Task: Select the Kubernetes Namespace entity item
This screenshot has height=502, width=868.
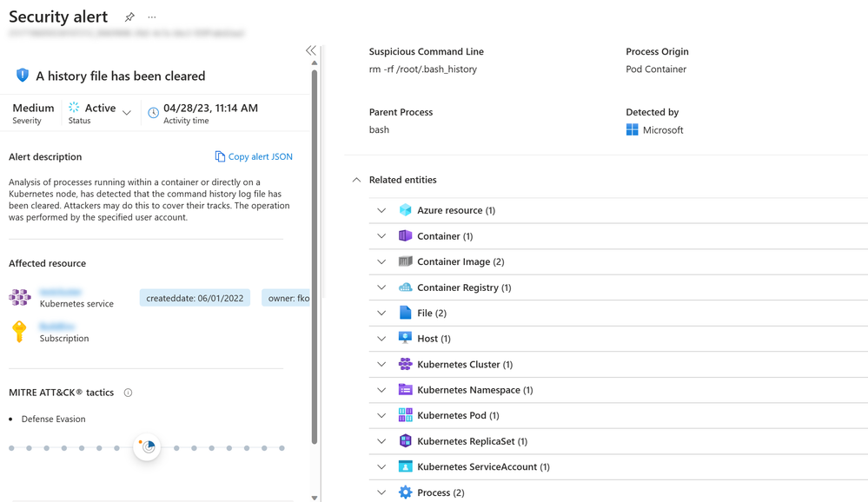Action: [474, 390]
